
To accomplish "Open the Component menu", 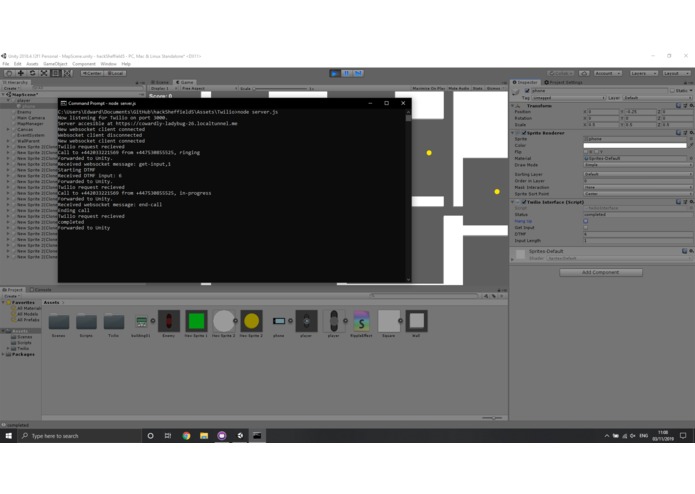I will pos(84,64).
